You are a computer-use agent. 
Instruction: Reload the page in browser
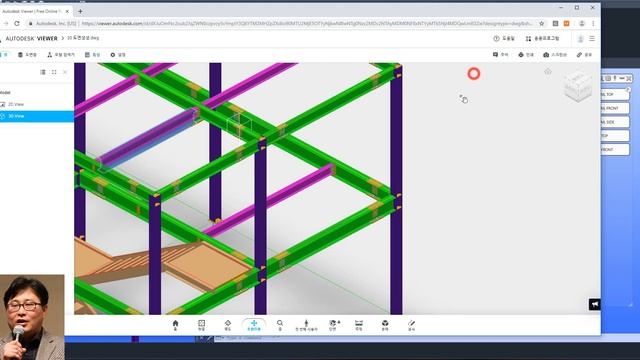(17, 24)
